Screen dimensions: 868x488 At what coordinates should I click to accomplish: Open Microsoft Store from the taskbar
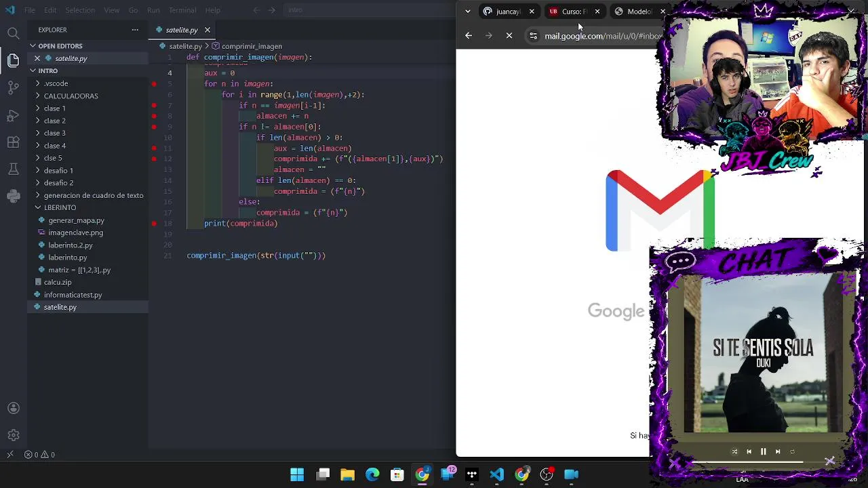397,474
